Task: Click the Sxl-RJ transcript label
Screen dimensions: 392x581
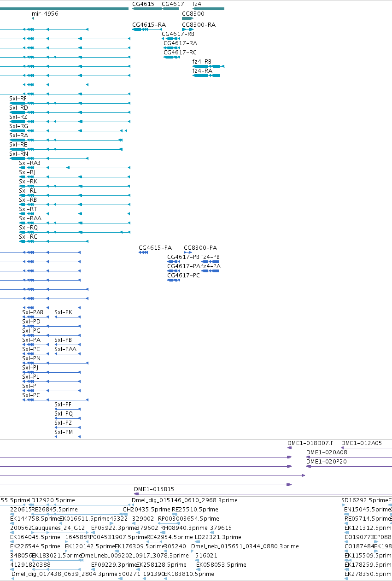Action: 27,172
